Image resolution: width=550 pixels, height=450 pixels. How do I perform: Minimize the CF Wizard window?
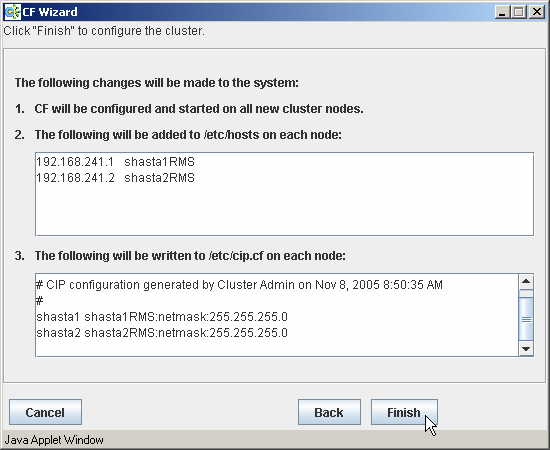tap(502, 12)
